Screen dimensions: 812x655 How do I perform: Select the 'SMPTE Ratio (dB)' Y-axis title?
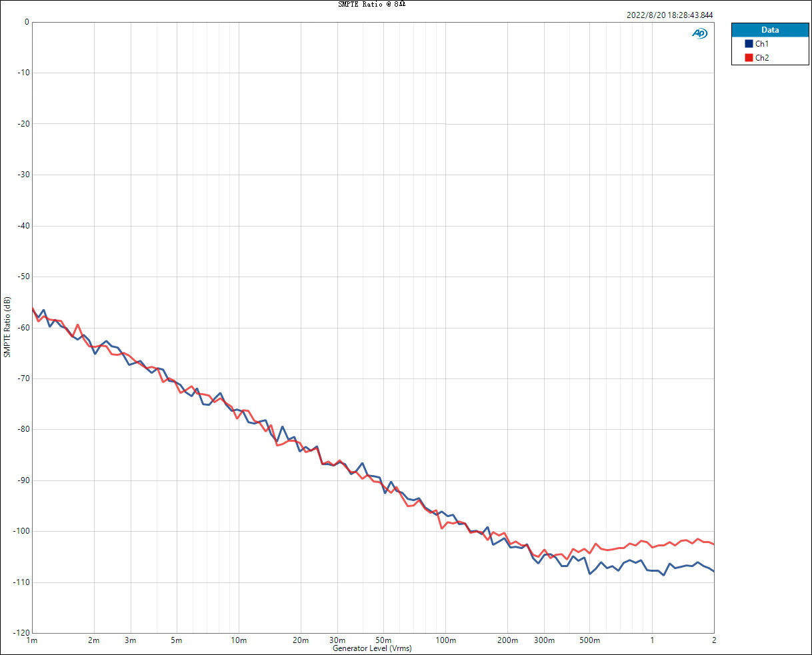tap(7, 327)
